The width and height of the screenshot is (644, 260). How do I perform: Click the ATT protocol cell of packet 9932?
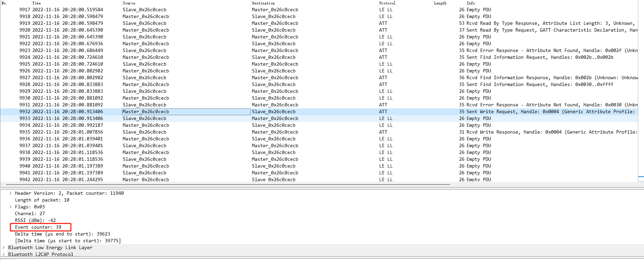pos(383,111)
